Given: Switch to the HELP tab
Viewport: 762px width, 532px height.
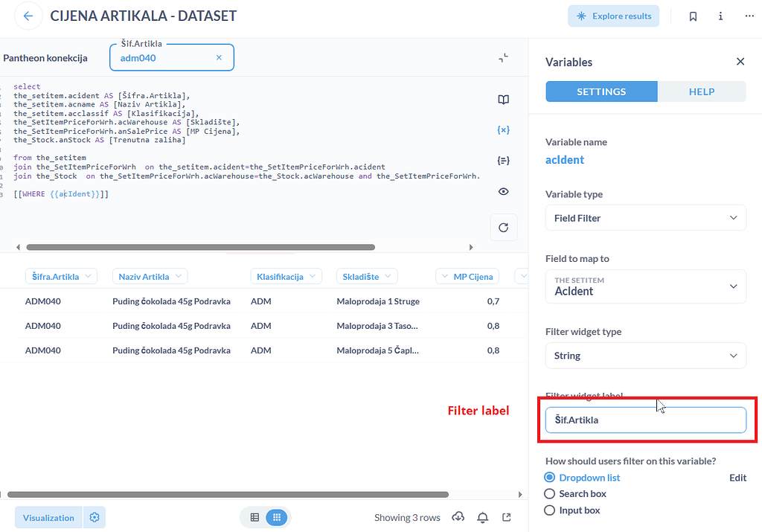Looking at the screenshot, I should click(701, 91).
